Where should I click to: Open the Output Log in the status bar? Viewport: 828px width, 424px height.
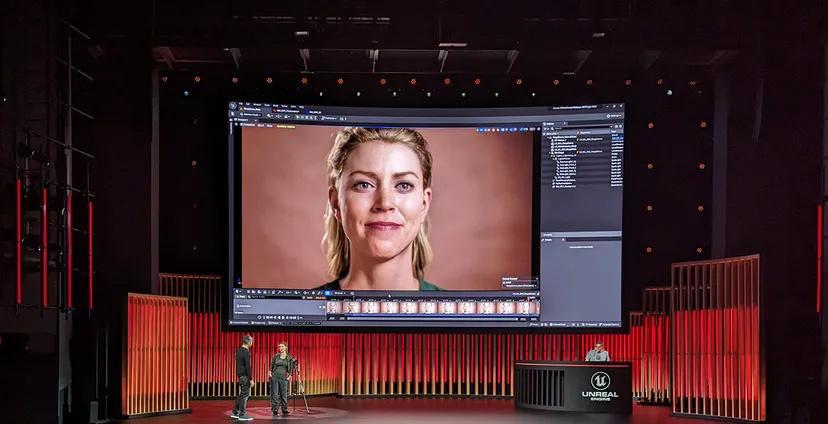point(258,323)
